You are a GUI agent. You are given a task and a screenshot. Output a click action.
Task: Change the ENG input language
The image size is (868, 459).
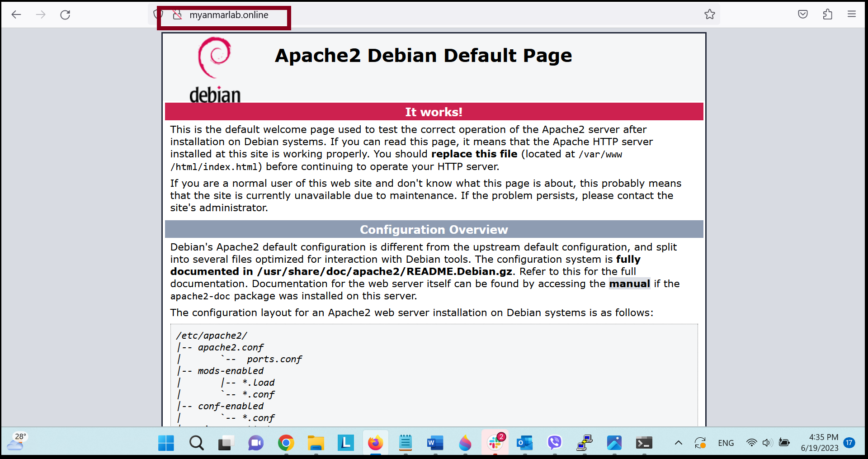pyautogui.click(x=726, y=443)
